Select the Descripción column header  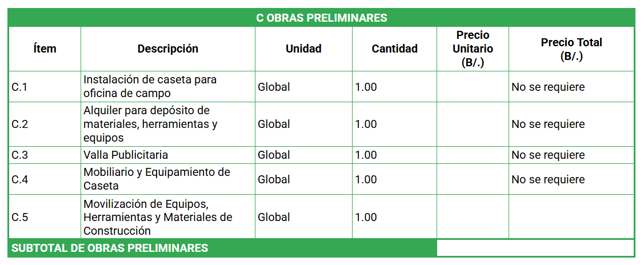(x=167, y=49)
